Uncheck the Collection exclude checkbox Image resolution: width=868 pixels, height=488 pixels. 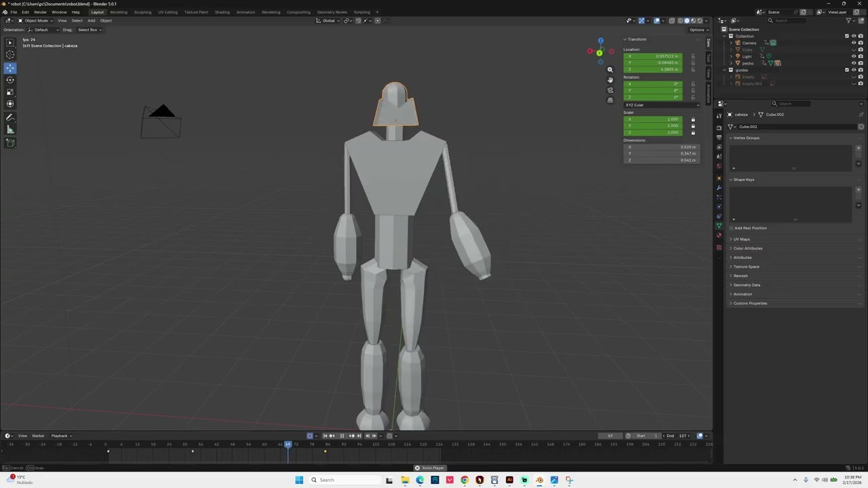[847, 36]
